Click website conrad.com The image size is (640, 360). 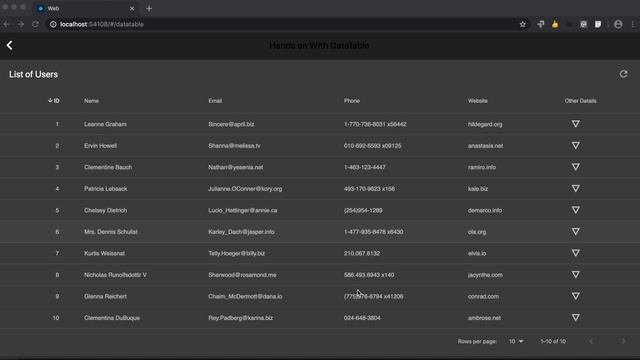[x=483, y=296]
